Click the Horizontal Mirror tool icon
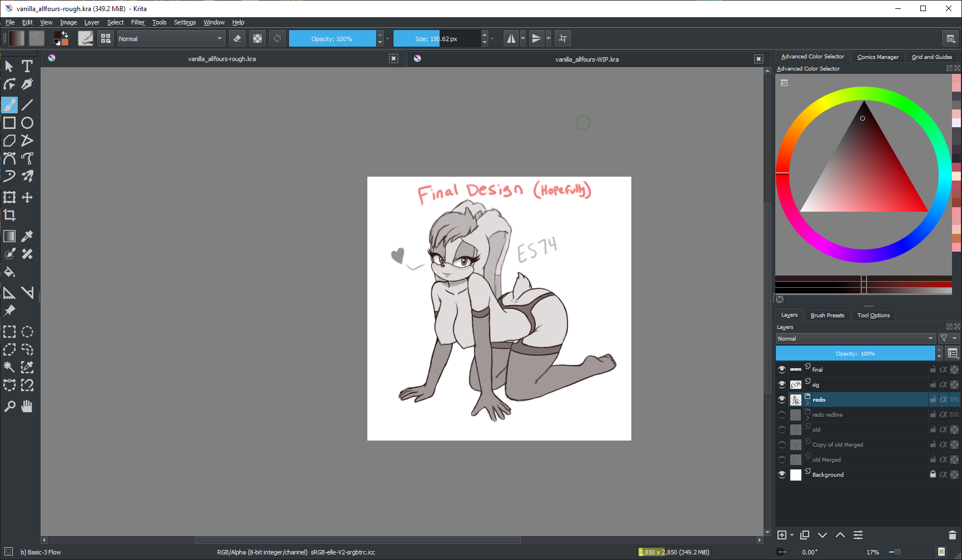 click(x=511, y=38)
